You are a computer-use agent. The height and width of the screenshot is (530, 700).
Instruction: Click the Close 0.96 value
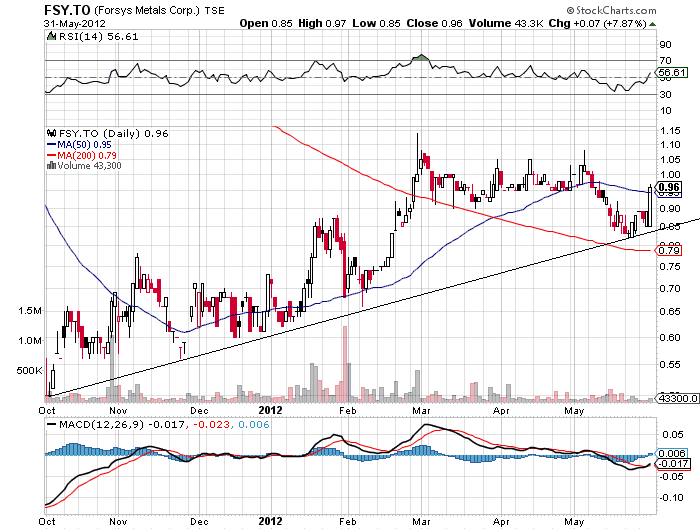[x=434, y=23]
